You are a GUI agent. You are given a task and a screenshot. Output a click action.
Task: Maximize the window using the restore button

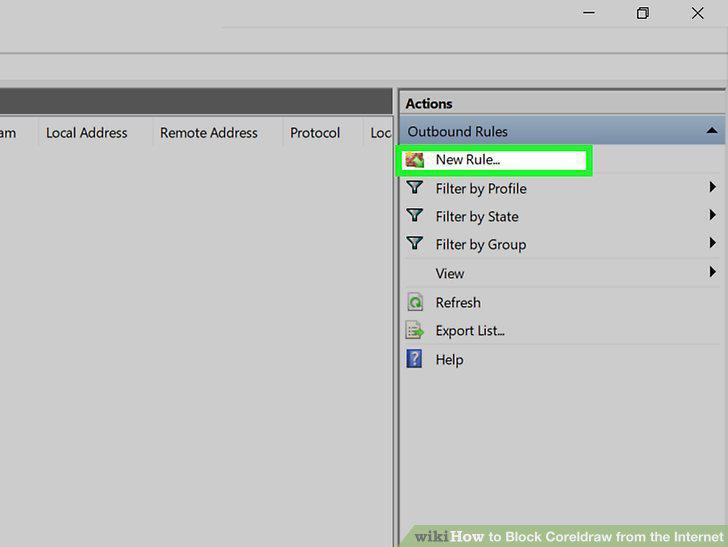click(643, 13)
